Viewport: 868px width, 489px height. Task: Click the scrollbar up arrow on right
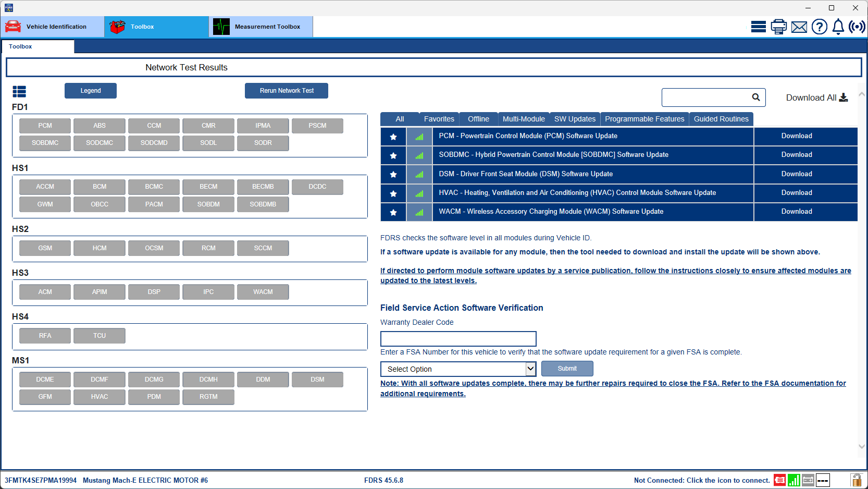[862, 94]
